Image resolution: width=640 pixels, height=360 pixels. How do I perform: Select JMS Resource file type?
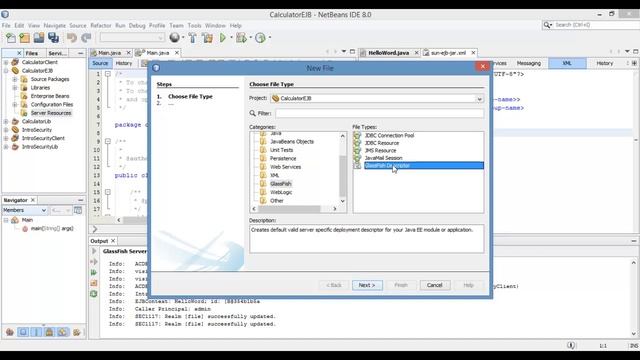point(380,151)
